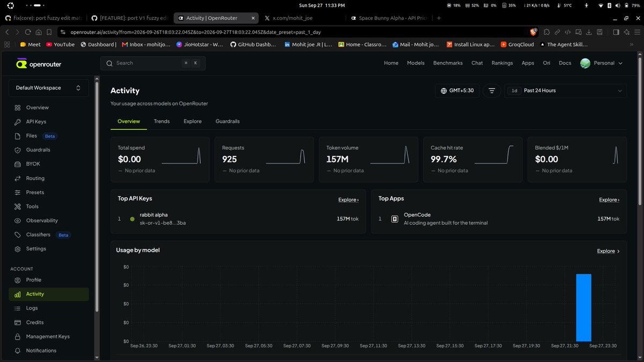Open a new browser tab
Screen dimensions: 644x362
tap(439, 18)
